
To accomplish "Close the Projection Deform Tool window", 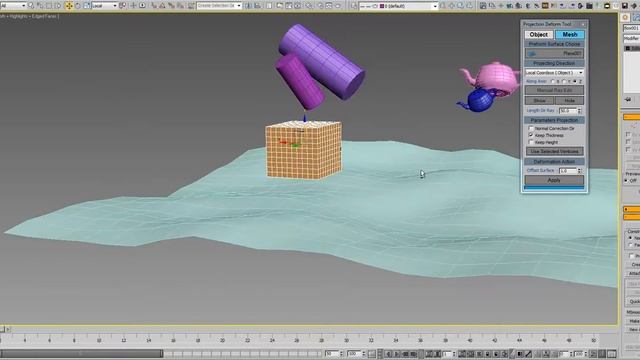I will (x=583, y=24).
